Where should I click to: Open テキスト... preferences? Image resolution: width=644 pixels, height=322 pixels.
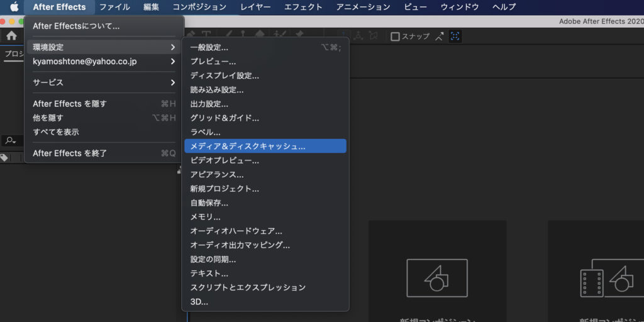click(x=265, y=274)
